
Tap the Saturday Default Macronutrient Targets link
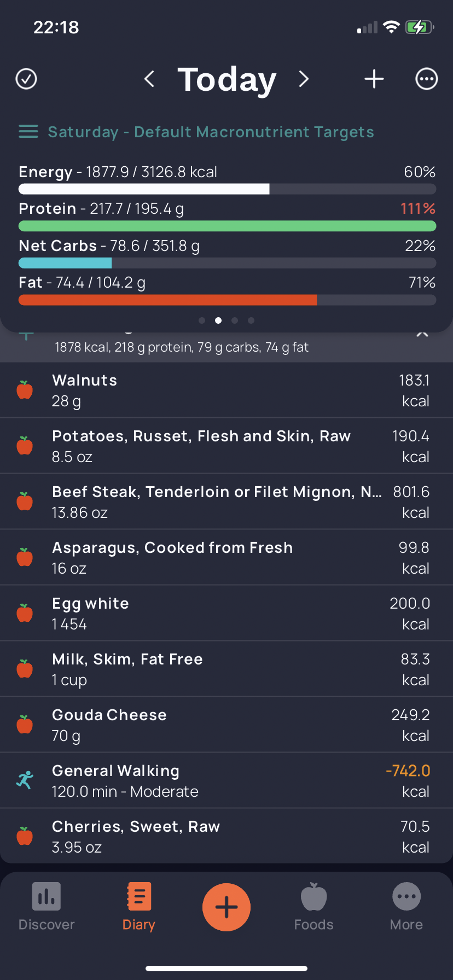pyautogui.click(x=211, y=132)
